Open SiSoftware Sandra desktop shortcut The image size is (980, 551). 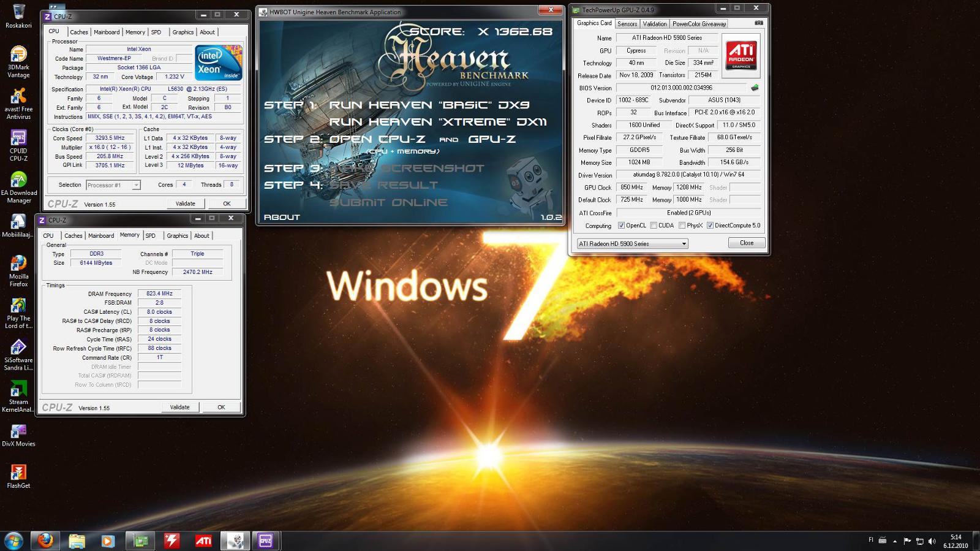pyautogui.click(x=18, y=354)
